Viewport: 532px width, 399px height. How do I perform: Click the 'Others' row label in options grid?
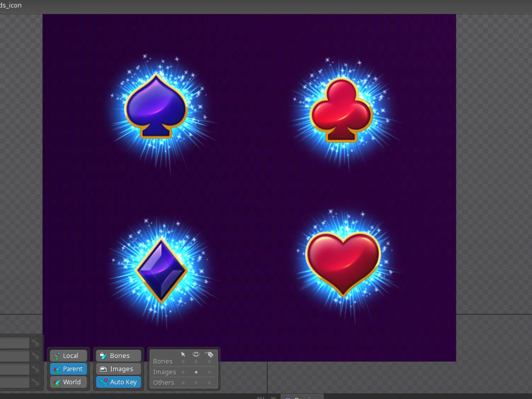[x=163, y=383]
